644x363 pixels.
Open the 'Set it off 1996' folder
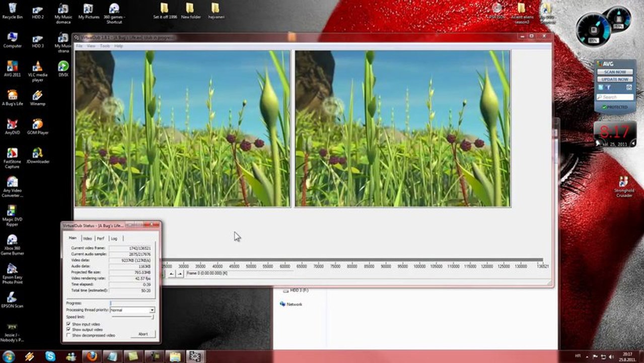(165, 11)
